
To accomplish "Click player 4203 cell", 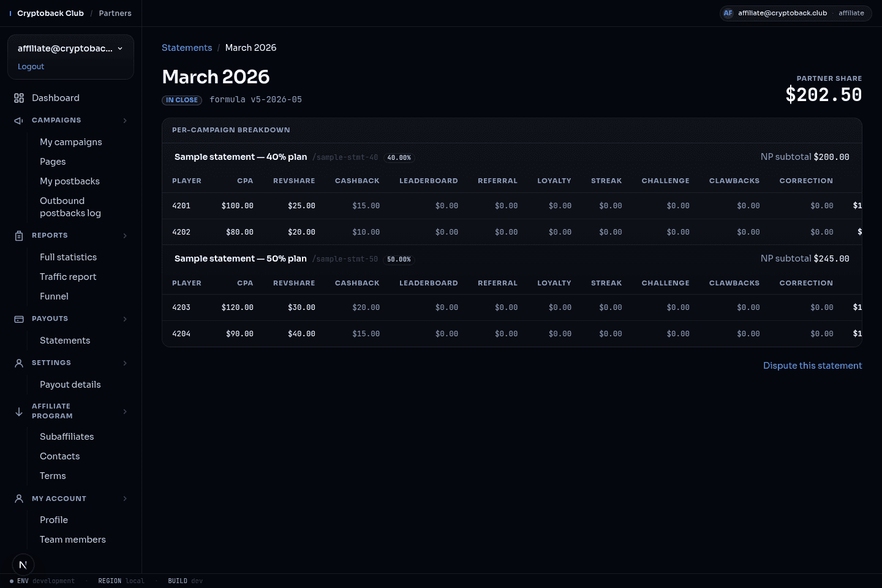I will (x=181, y=307).
